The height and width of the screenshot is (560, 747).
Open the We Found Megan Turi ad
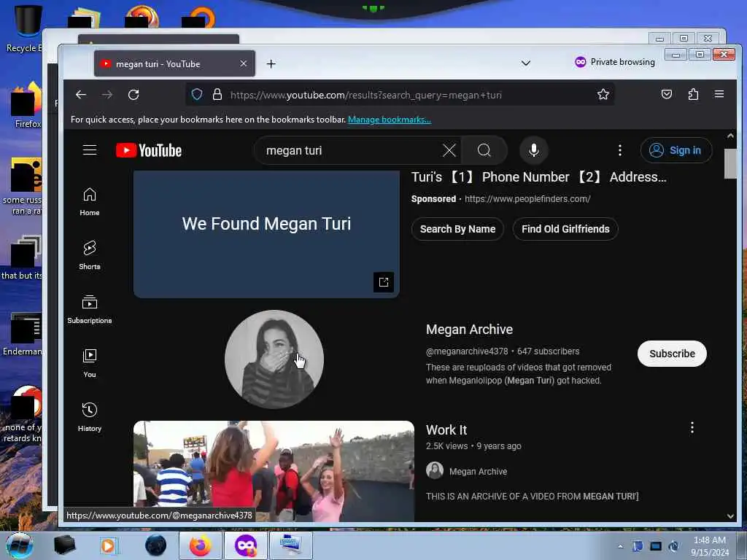[x=266, y=233]
